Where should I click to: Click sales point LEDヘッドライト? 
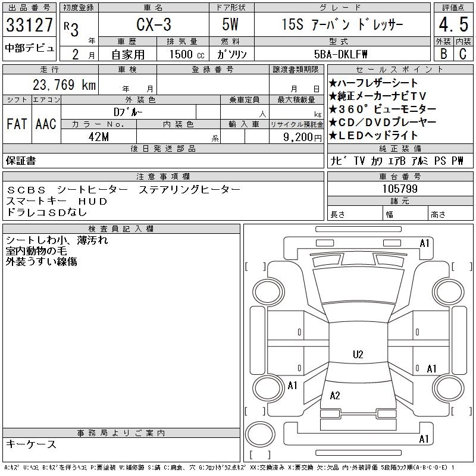373,136
